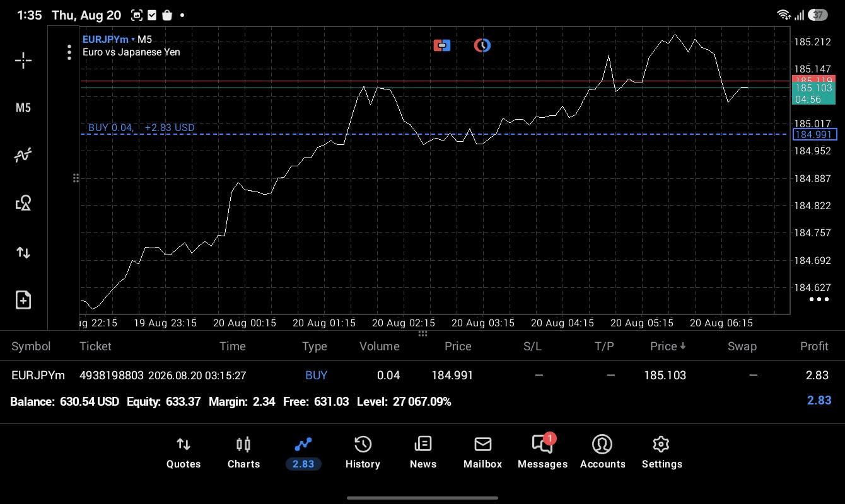The image size is (845, 504).
Task: Change the M5 timeframe in sidebar
Action: coord(23,108)
